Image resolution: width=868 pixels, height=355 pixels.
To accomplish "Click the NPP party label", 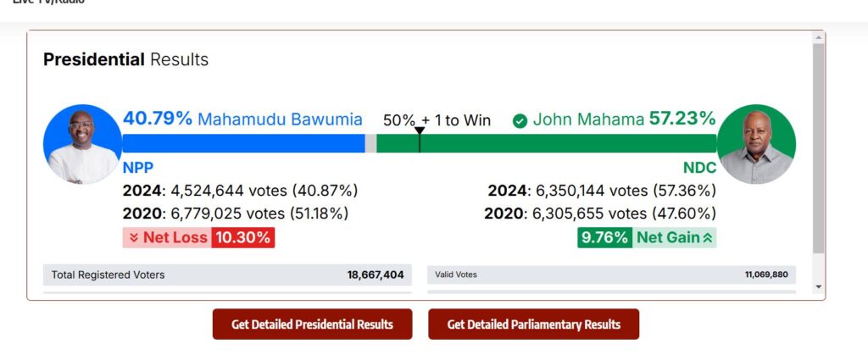I will click(x=138, y=168).
